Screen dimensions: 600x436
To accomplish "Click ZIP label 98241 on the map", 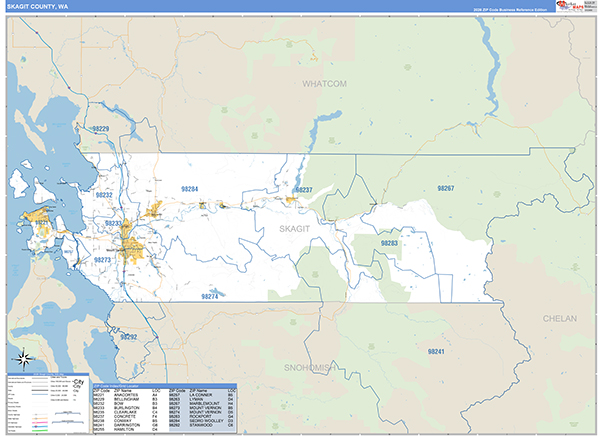I will 436,351.
